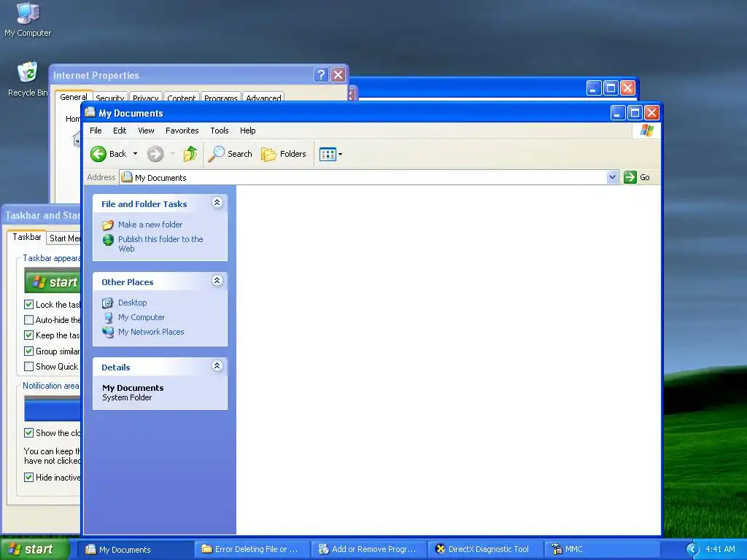Screen dimensions: 747x560
Task: Open the Favorites menu
Action: click(182, 131)
